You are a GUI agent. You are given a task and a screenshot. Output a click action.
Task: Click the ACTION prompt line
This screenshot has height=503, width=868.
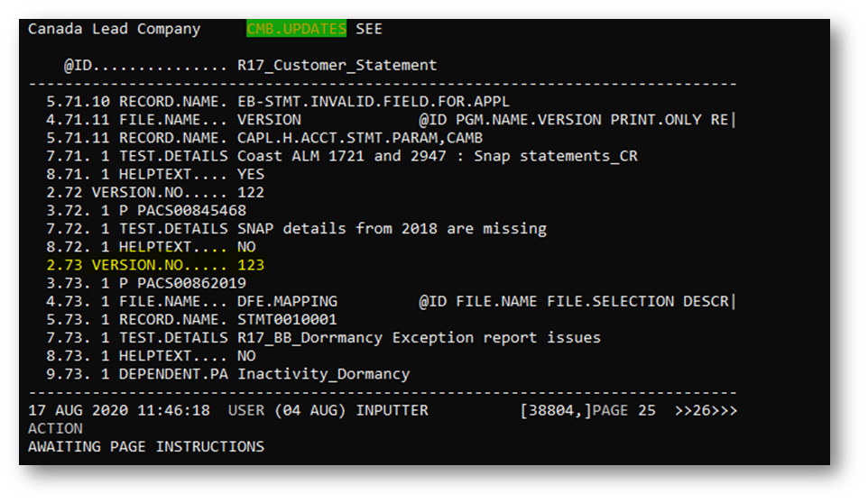(55, 428)
